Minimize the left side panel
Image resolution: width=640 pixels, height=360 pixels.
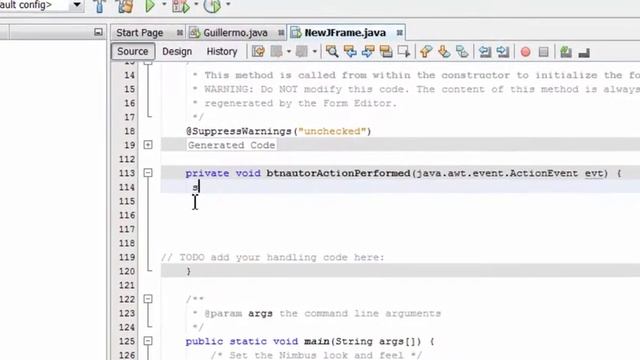[x=98, y=32]
